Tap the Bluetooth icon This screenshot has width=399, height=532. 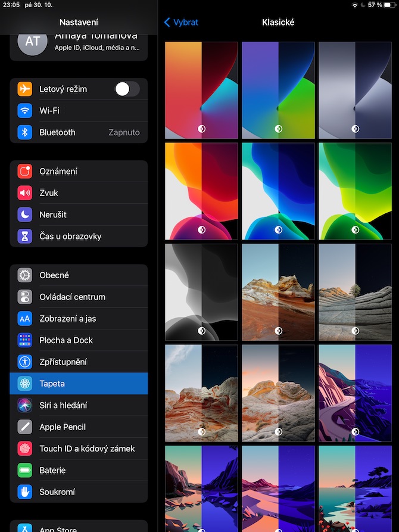pos(25,132)
